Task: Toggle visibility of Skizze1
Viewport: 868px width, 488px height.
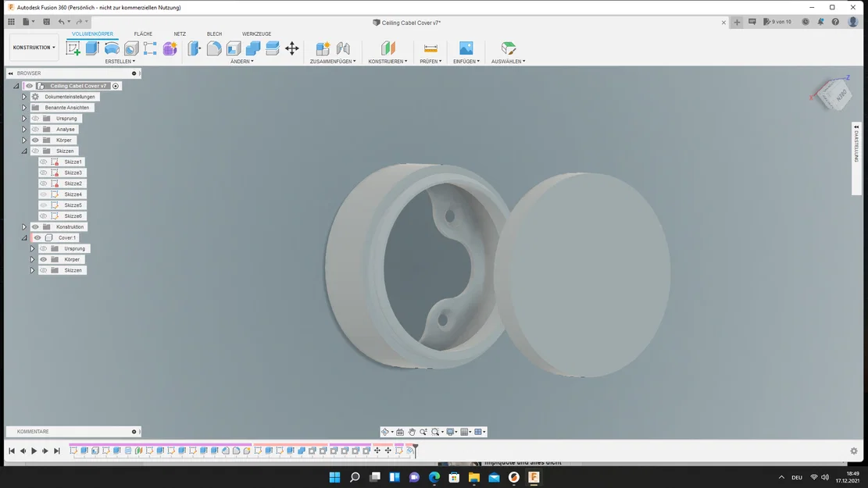Action: (x=43, y=162)
